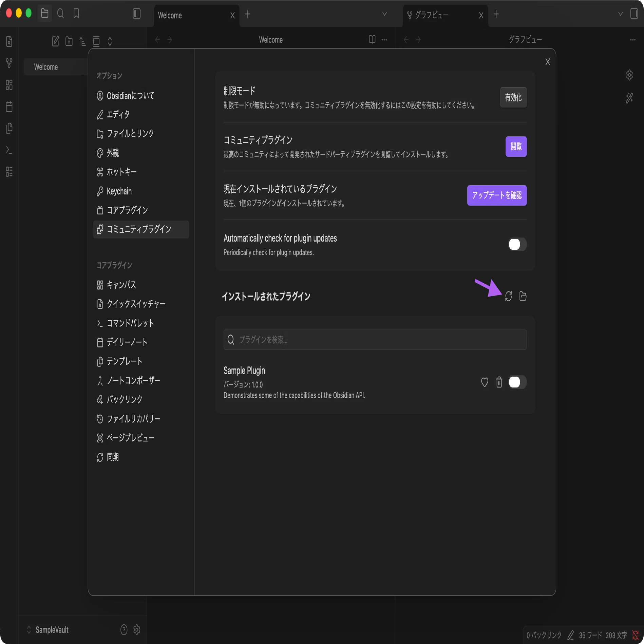The image size is (644, 644).
Task: Create a new folder icon
Action: coord(69,41)
